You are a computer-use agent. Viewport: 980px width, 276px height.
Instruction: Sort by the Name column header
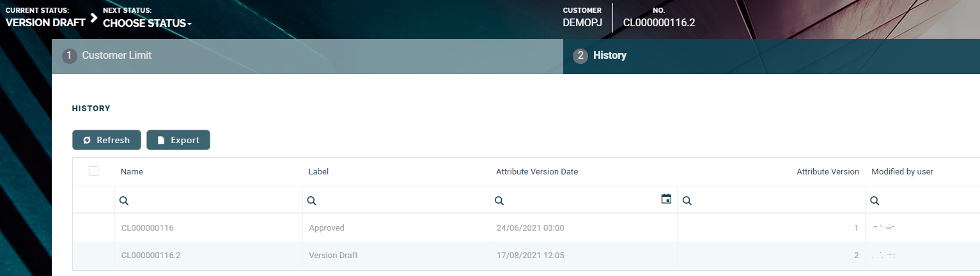point(132,172)
